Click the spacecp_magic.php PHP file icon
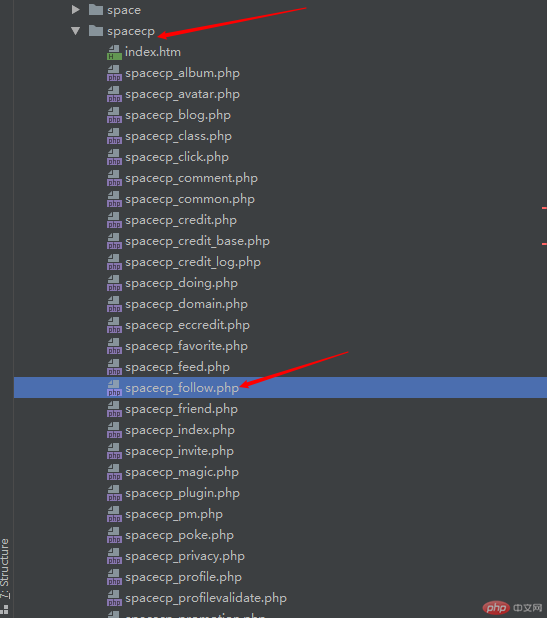 pos(114,472)
